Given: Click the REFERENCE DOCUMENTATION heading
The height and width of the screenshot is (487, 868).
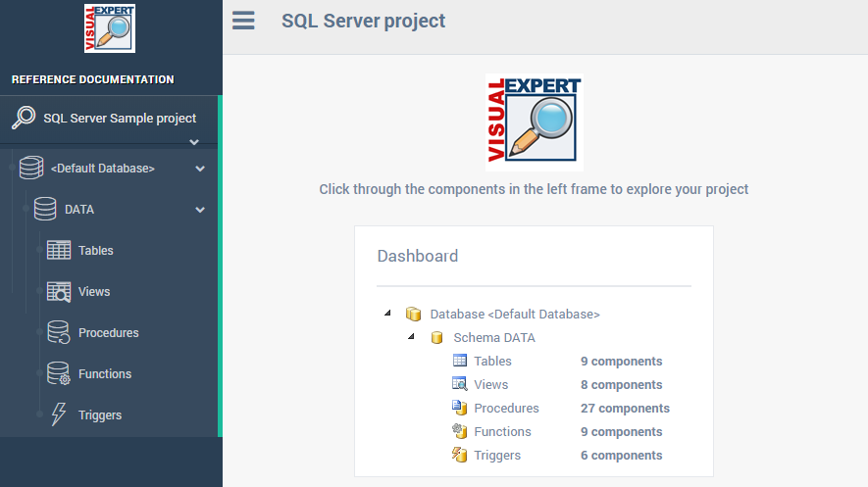Looking at the screenshot, I should [x=93, y=79].
